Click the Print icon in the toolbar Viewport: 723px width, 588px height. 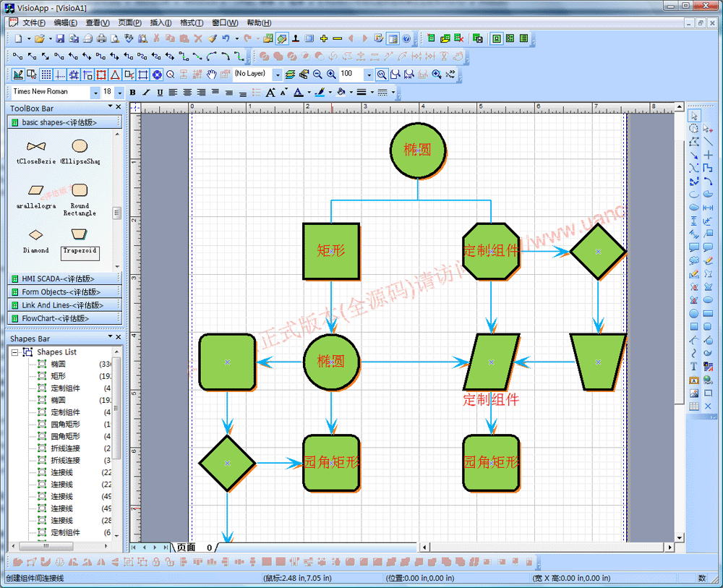(x=102, y=38)
